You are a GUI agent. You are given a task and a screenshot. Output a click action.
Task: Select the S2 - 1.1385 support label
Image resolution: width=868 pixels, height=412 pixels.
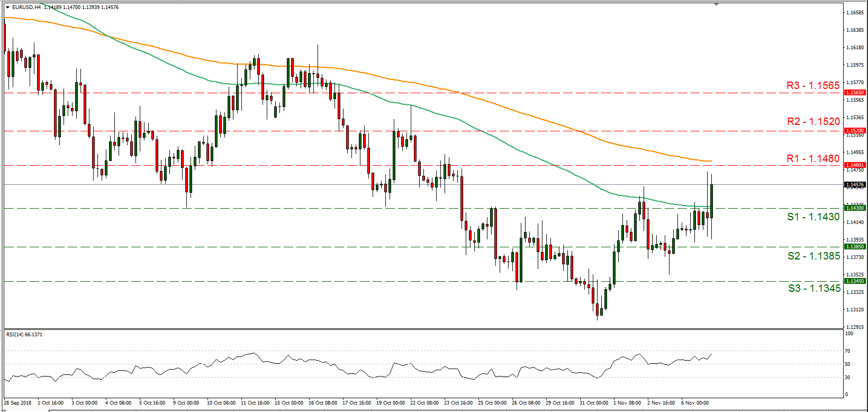click(813, 256)
